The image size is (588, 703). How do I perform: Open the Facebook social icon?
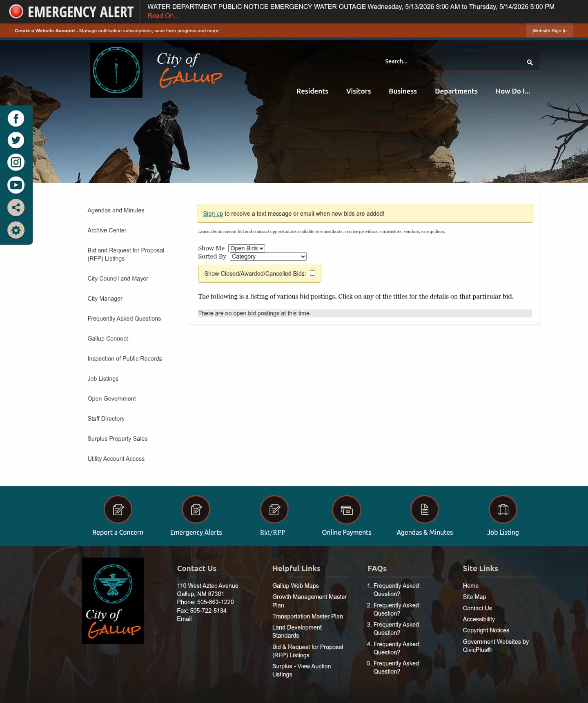[x=16, y=118]
